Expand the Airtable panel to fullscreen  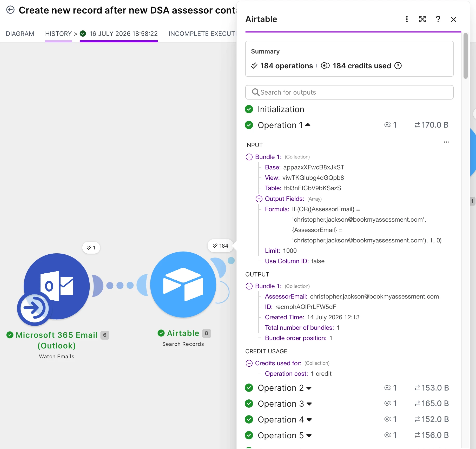(422, 19)
